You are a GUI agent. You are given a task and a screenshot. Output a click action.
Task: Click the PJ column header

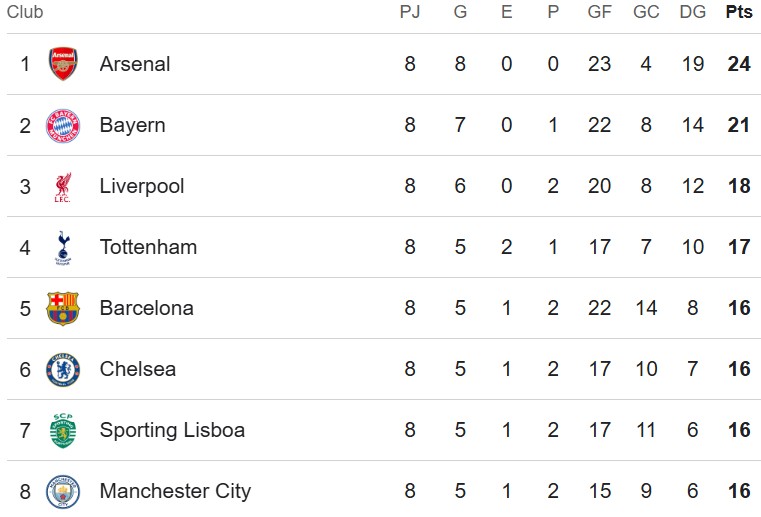[409, 13]
